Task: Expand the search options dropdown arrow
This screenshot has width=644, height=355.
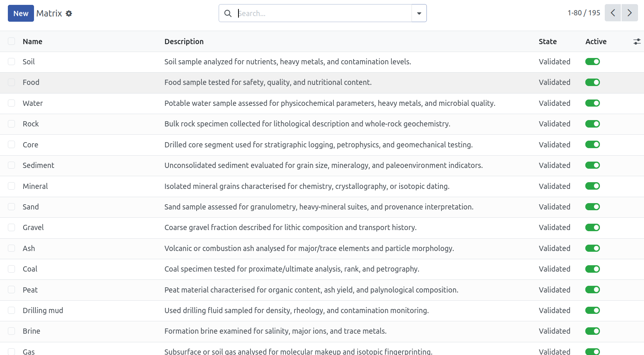Action: pos(419,13)
